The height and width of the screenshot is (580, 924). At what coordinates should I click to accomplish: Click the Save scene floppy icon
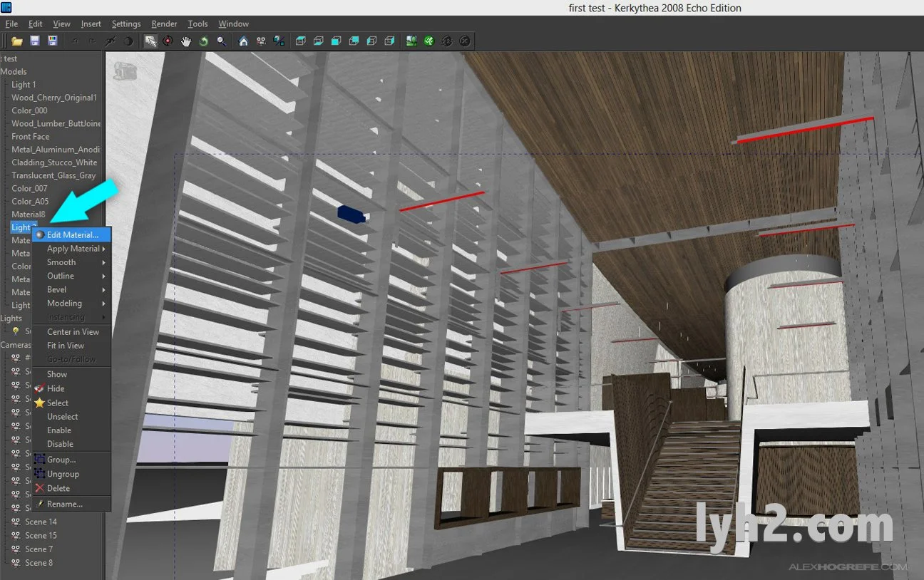tap(35, 41)
